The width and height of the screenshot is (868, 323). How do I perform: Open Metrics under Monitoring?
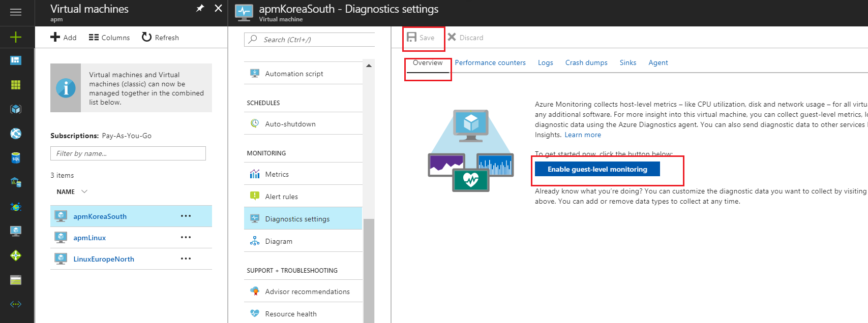tap(303, 174)
